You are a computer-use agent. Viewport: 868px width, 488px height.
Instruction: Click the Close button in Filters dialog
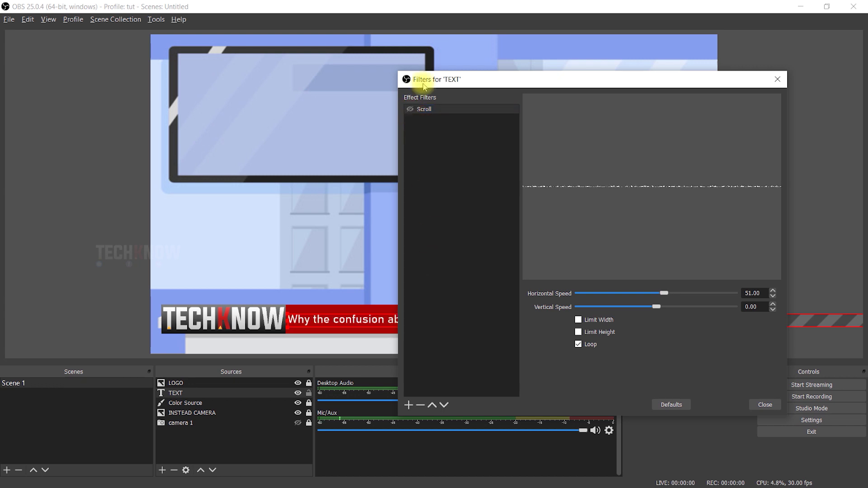(x=765, y=404)
